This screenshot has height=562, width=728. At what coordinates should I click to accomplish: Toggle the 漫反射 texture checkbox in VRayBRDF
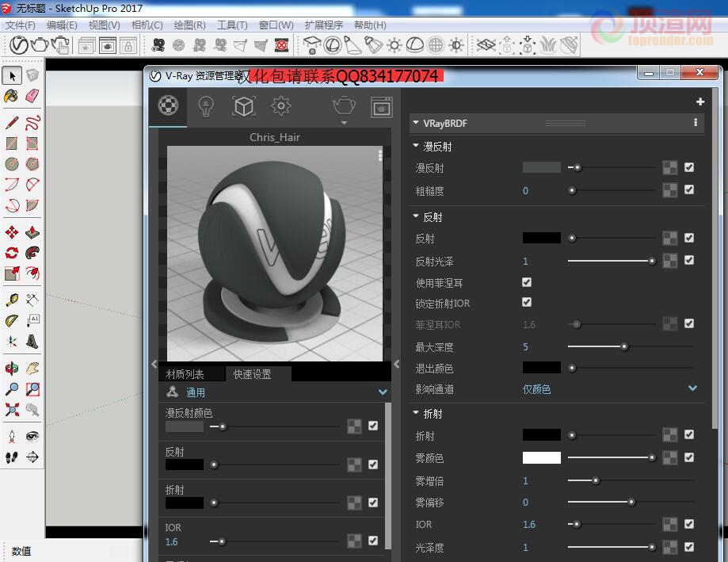[689, 167]
